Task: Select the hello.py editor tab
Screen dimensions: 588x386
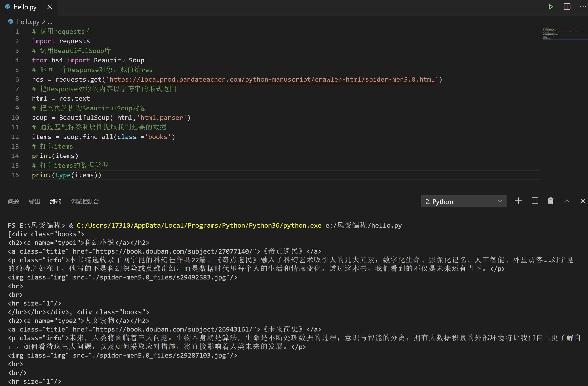Action: 29,7
